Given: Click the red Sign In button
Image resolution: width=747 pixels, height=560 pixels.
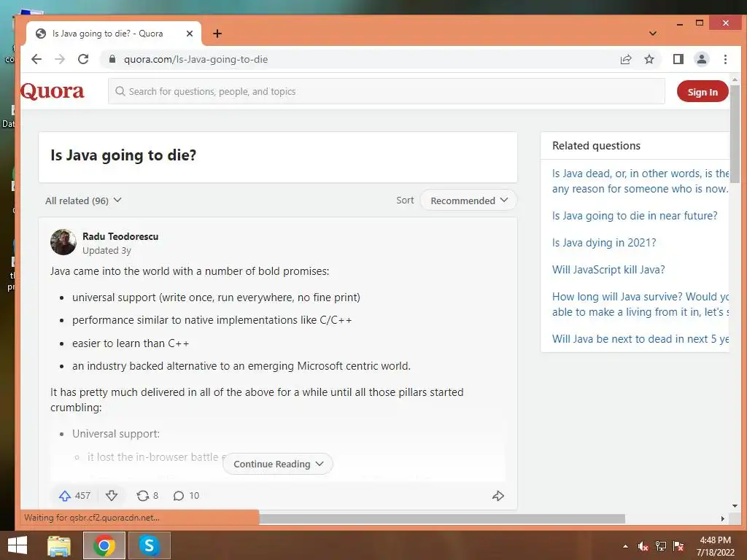Looking at the screenshot, I should (703, 92).
